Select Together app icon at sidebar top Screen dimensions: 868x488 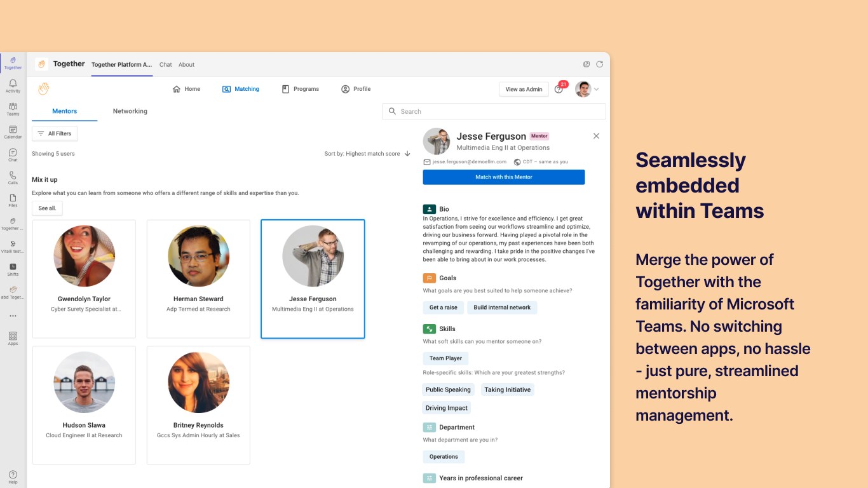tap(13, 63)
